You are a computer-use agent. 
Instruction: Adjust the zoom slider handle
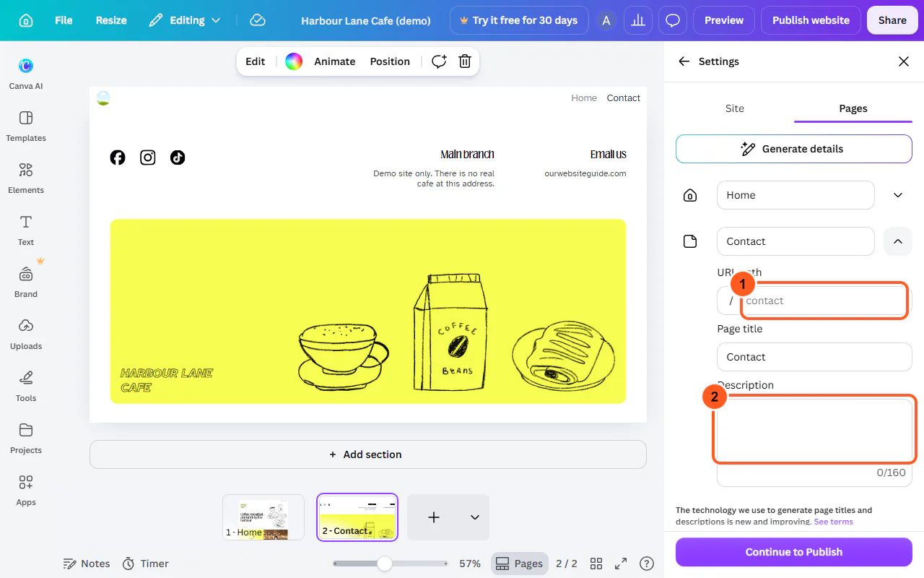[385, 564]
